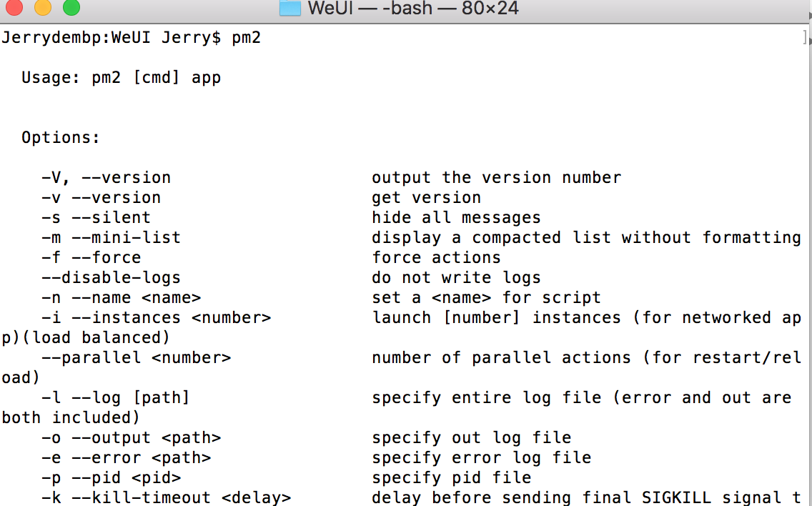Click the "-n --name <name>" option

click(x=121, y=298)
